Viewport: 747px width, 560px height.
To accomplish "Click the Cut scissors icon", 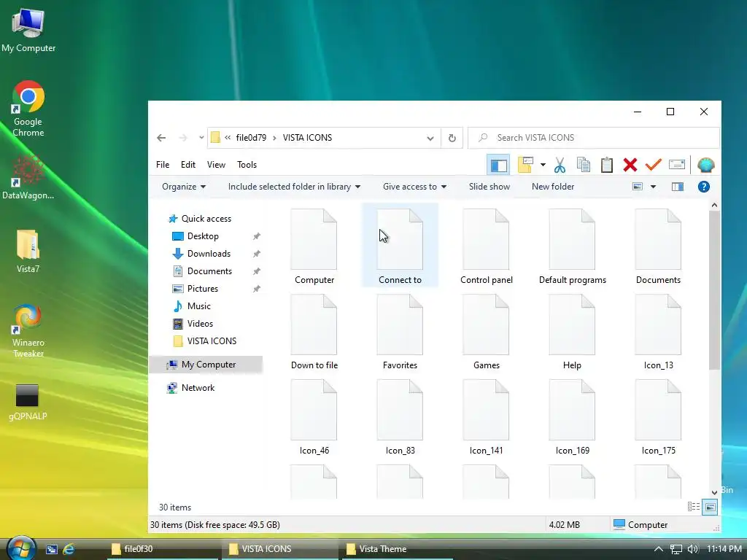I will 560,166.
